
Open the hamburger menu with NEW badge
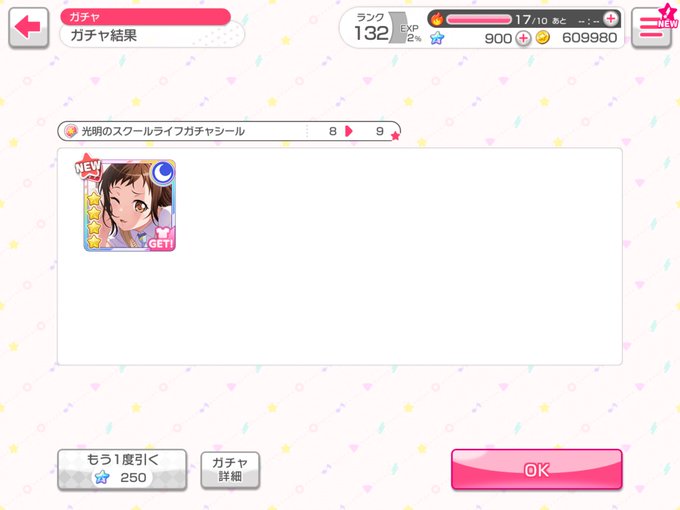pos(651,27)
